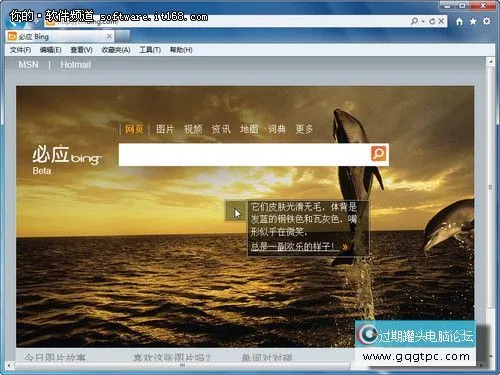This screenshot has height=375, width=500.
Task: Open address bar search dropdown arrow
Action: tap(423, 21)
